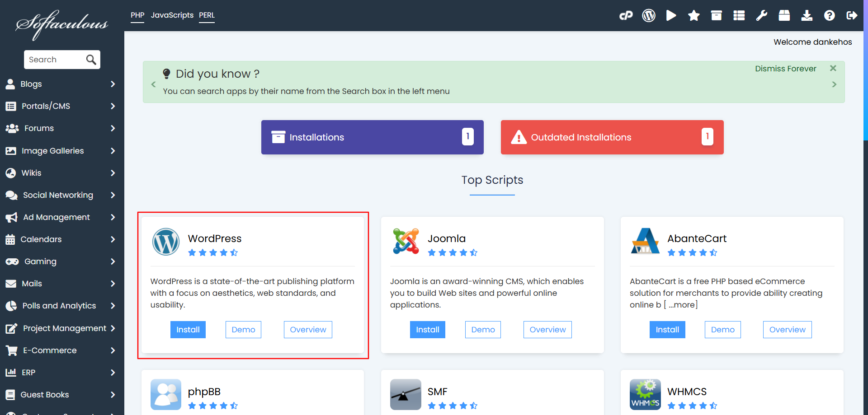Click the search magnifier icon
The width and height of the screenshot is (868, 415).
click(91, 60)
